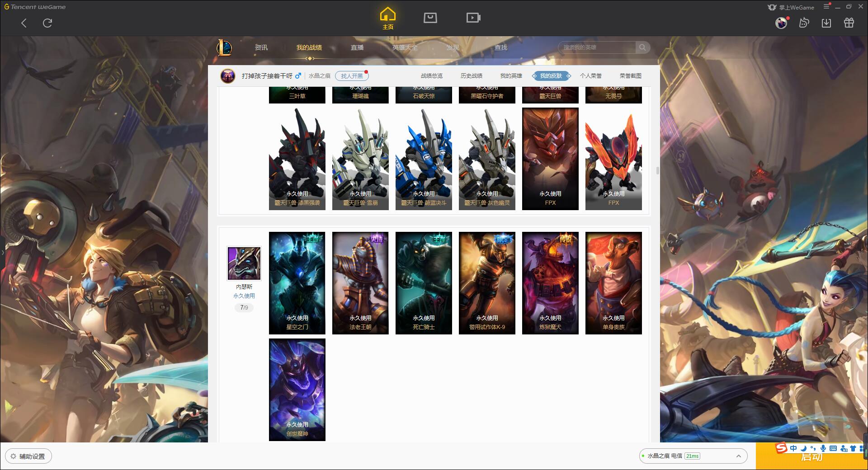
Task: Switch to 荣誉截图 sub-tab
Action: click(631, 76)
